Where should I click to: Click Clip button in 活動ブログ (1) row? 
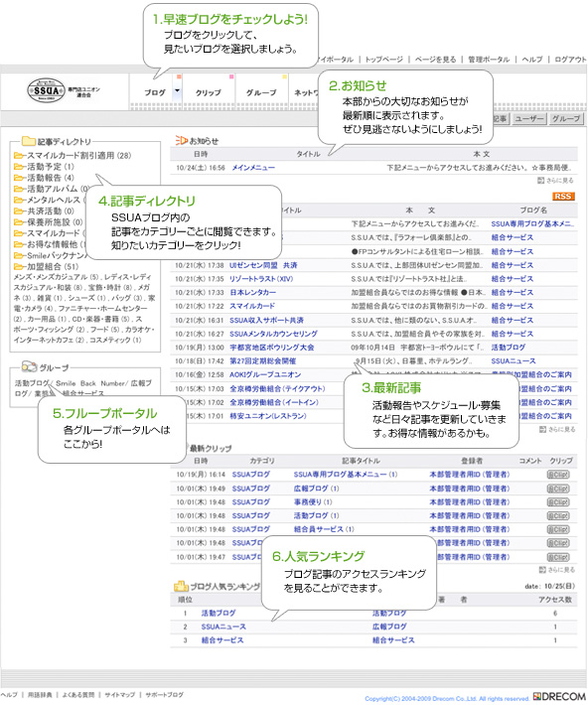558,515
